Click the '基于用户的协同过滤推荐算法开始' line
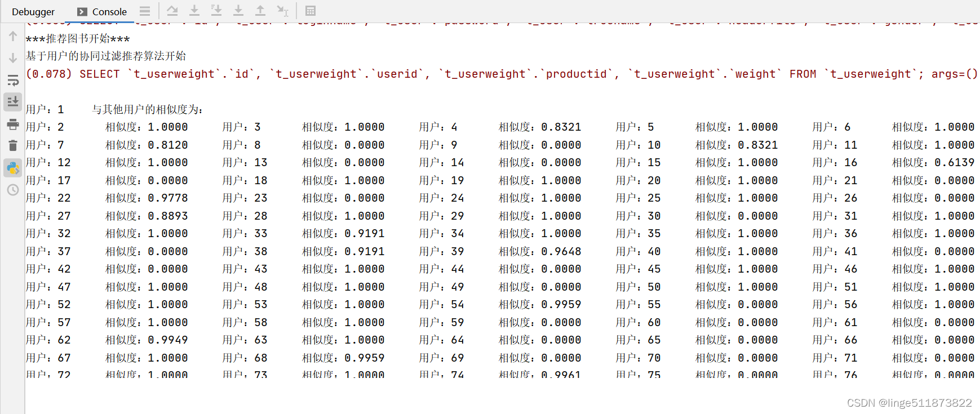This screenshot has width=980, height=414. (x=106, y=56)
